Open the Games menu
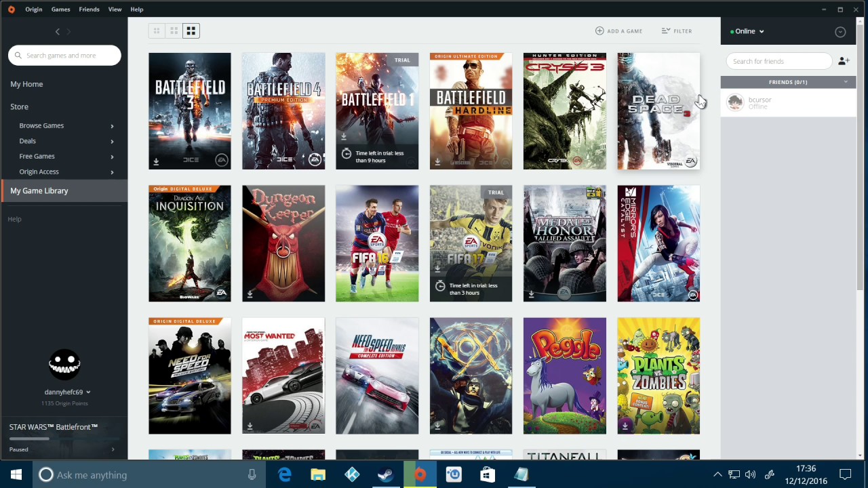Viewport: 868px width, 488px height. [x=60, y=9]
